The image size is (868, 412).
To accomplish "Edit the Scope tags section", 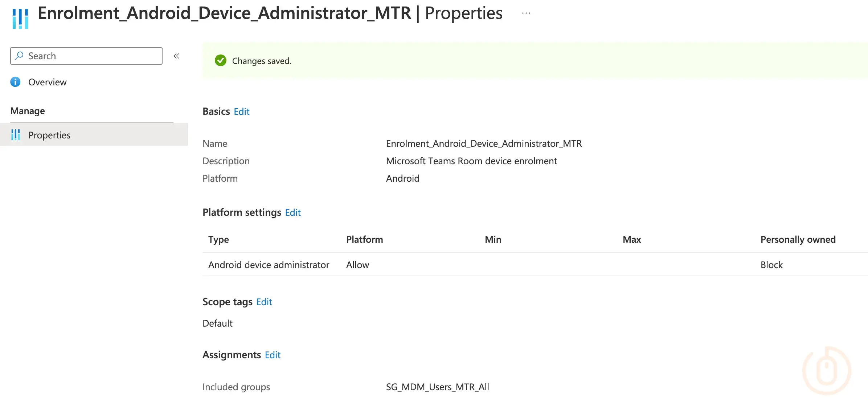I will tap(264, 302).
